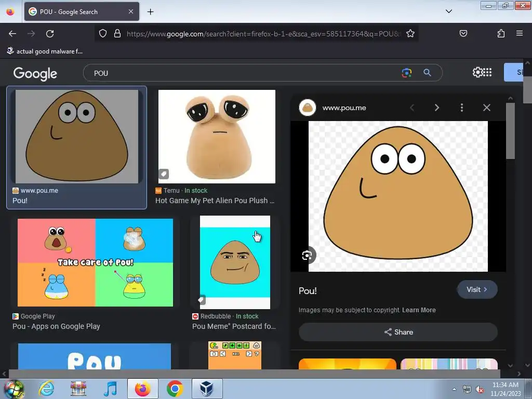
Task: Select the POU - Google Search tab
Action: (x=82, y=11)
